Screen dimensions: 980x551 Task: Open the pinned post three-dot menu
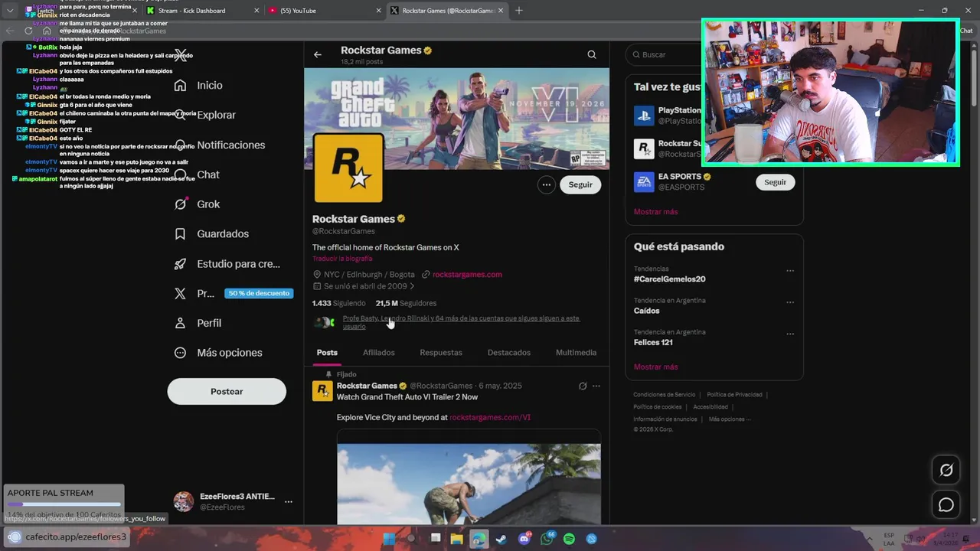point(596,386)
